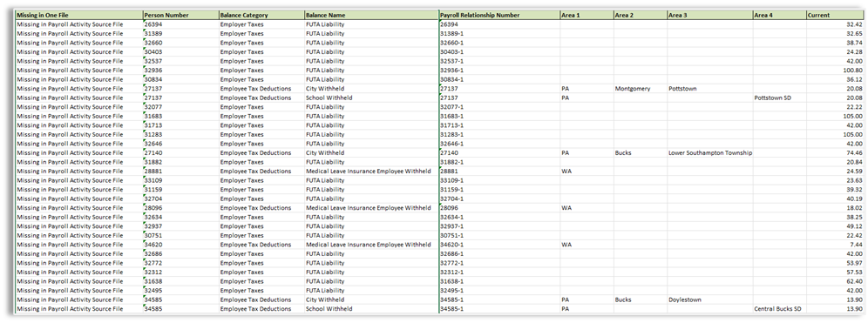Viewport: 868px width, 323px height.
Task: Select Current value 18.02
Action: 835,207
